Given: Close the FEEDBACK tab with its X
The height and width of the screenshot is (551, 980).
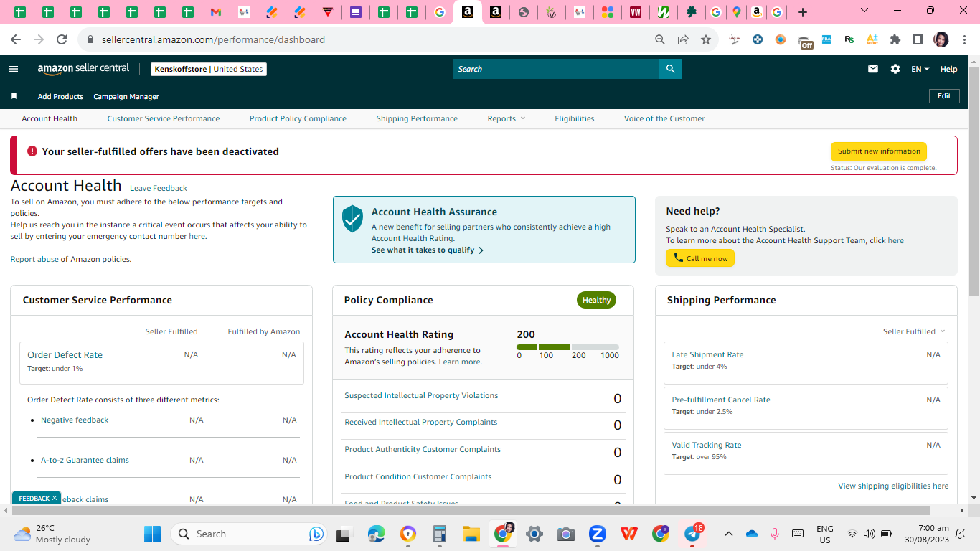Looking at the screenshot, I should (x=55, y=498).
